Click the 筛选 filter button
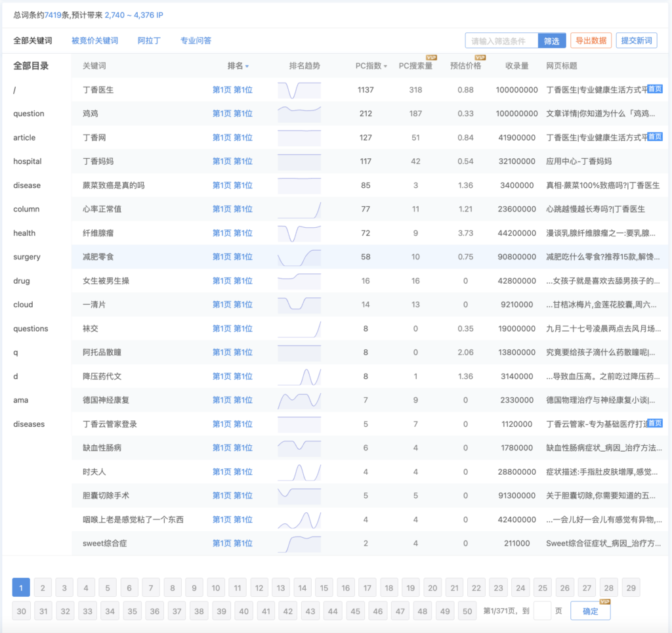The image size is (672, 633). coord(551,41)
